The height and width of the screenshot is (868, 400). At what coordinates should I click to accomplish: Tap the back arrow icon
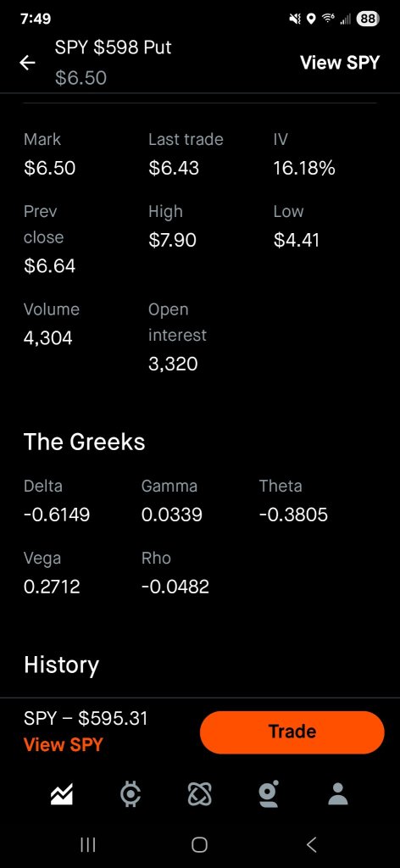click(27, 63)
